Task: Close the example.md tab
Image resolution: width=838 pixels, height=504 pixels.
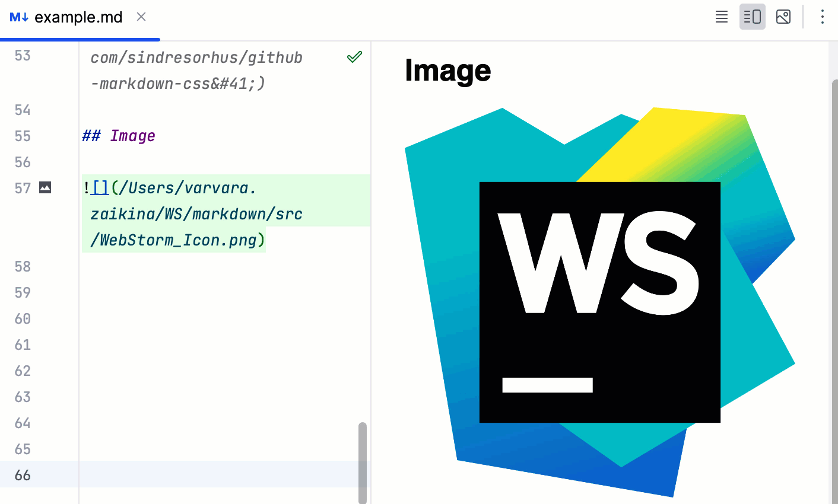Action: (x=141, y=17)
